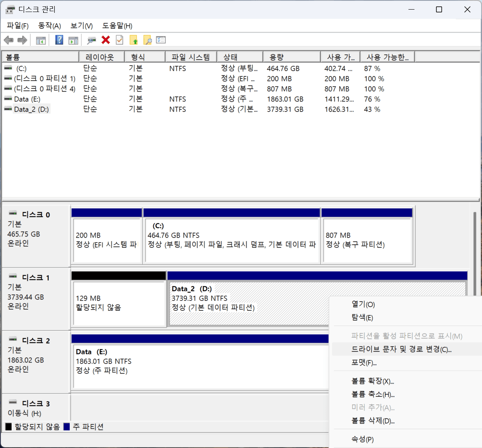Click the Forward arrow toolbar icon

22,40
